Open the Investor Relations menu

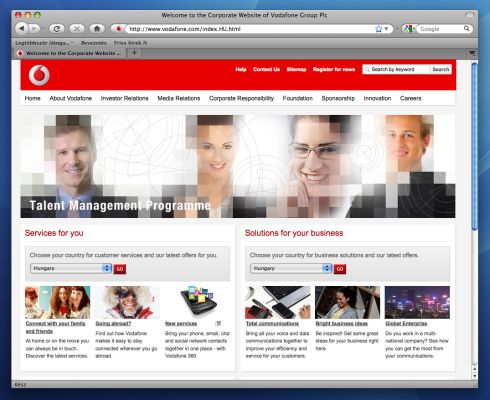click(x=124, y=98)
